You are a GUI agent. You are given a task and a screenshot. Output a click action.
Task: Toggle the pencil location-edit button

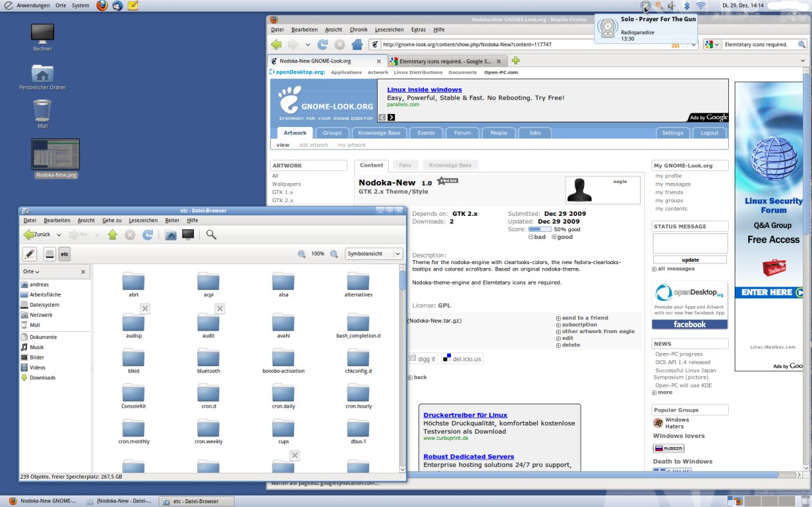click(30, 254)
